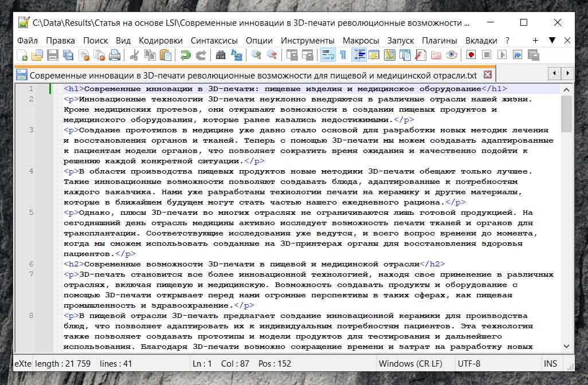Open Find dialog with binoculars icon
Viewport: 588px width, 385px height.
[x=221, y=55]
